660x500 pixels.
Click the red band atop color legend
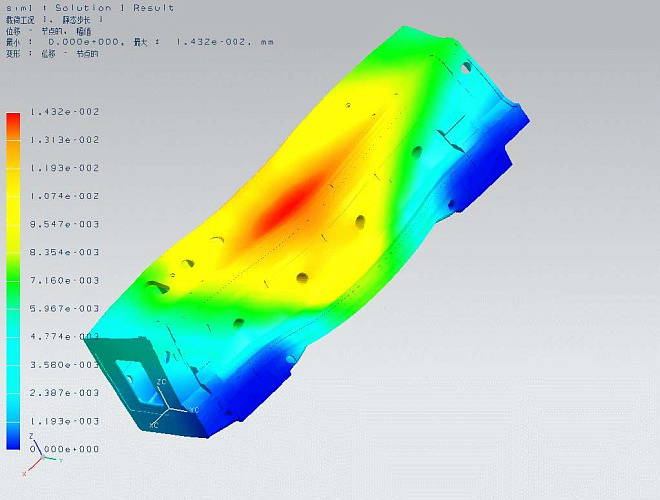pyautogui.click(x=13, y=123)
